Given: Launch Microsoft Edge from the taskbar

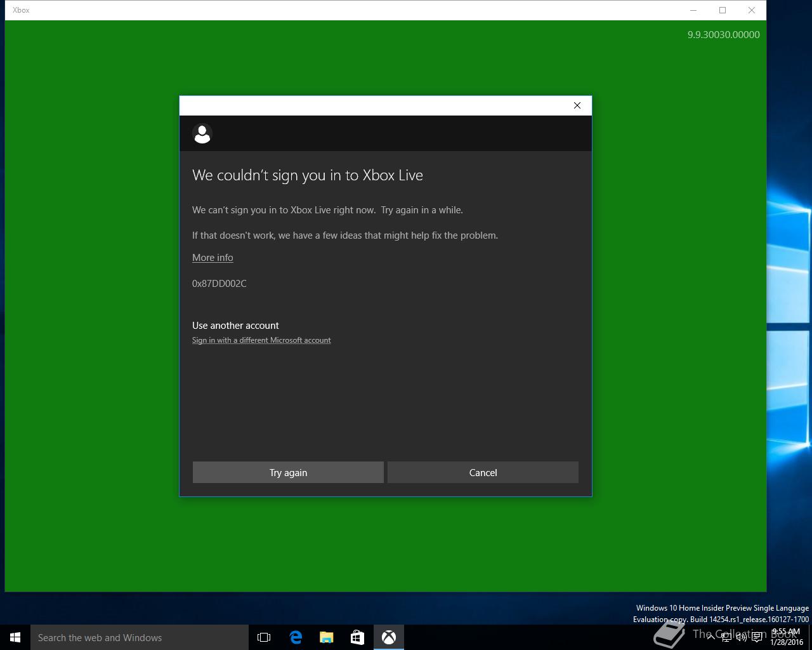Looking at the screenshot, I should [x=296, y=637].
